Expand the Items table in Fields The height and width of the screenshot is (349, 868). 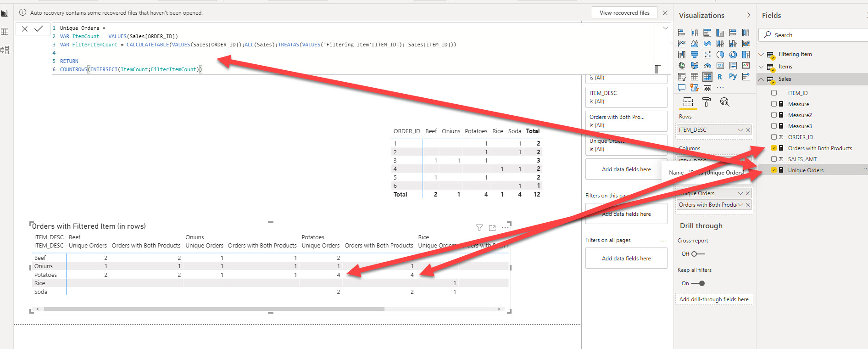click(762, 67)
